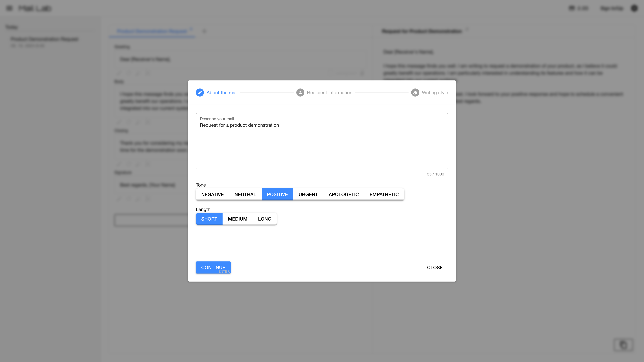Go to the Recipient information step

(329, 93)
